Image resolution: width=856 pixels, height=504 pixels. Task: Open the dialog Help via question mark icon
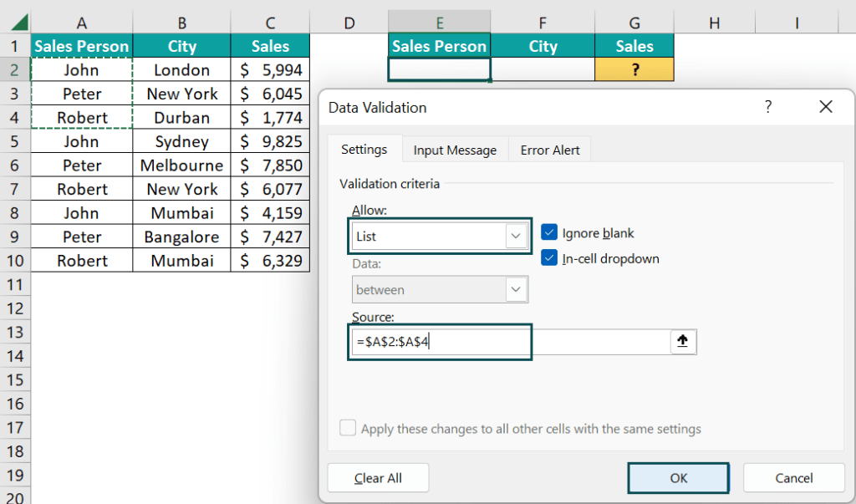767,107
